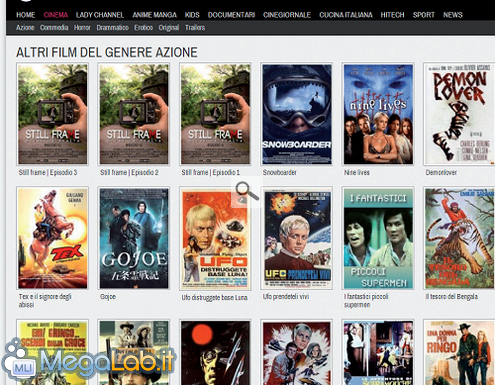Select the Commedia genre tab

pyautogui.click(x=54, y=28)
